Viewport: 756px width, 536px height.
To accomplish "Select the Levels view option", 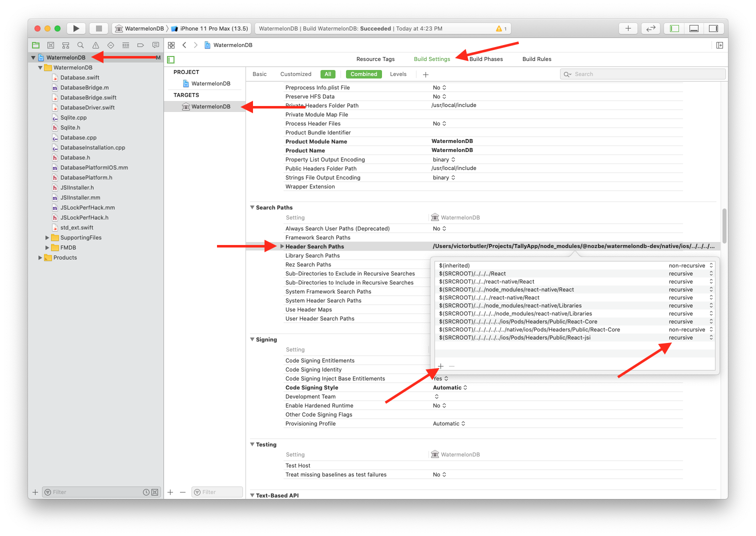I will coord(398,74).
